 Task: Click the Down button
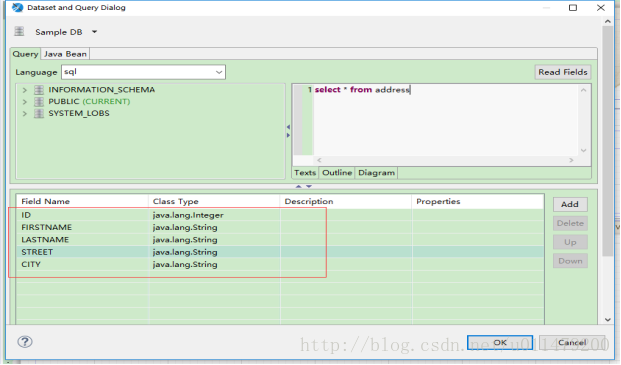(x=570, y=261)
